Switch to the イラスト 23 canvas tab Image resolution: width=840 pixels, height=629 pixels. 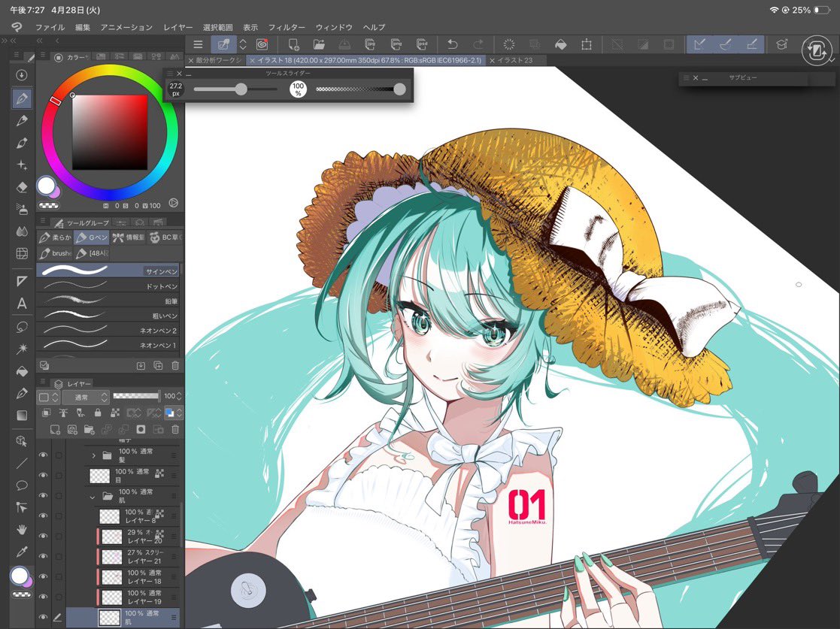click(x=514, y=60)
